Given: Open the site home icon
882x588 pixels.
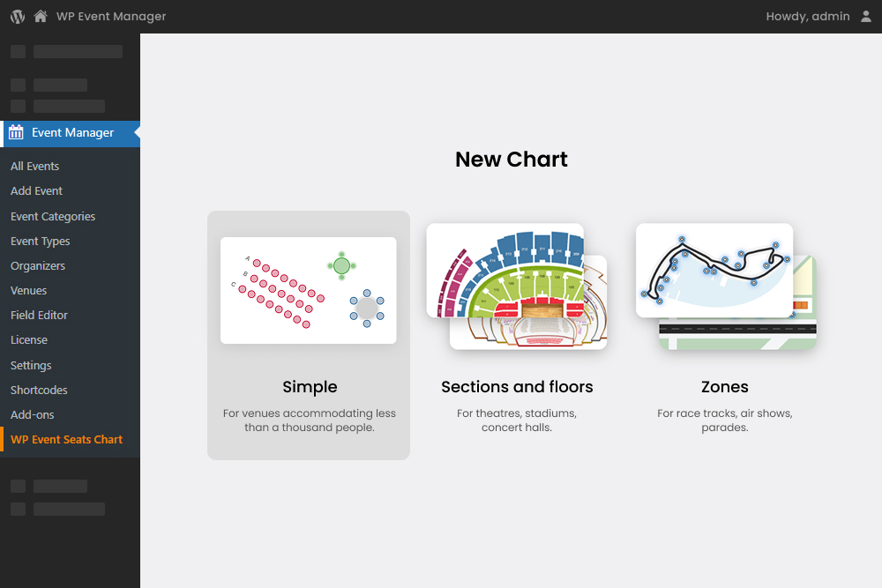Looking at the screenshot, I should pos(39,16).
